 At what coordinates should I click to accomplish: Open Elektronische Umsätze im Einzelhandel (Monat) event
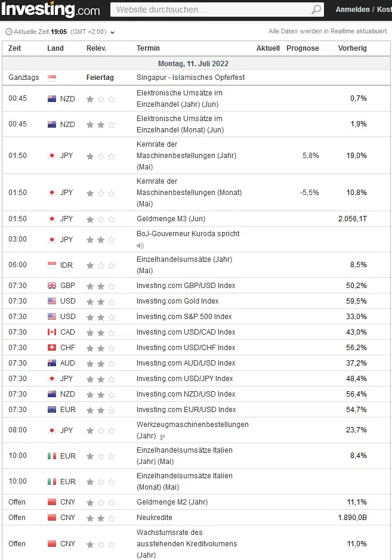180,124
